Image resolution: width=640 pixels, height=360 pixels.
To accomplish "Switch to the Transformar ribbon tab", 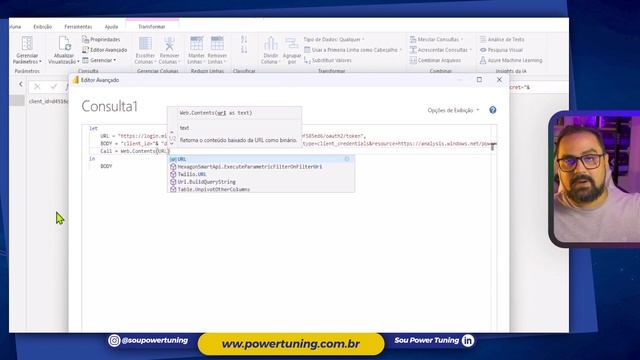I will pos(151,27).
